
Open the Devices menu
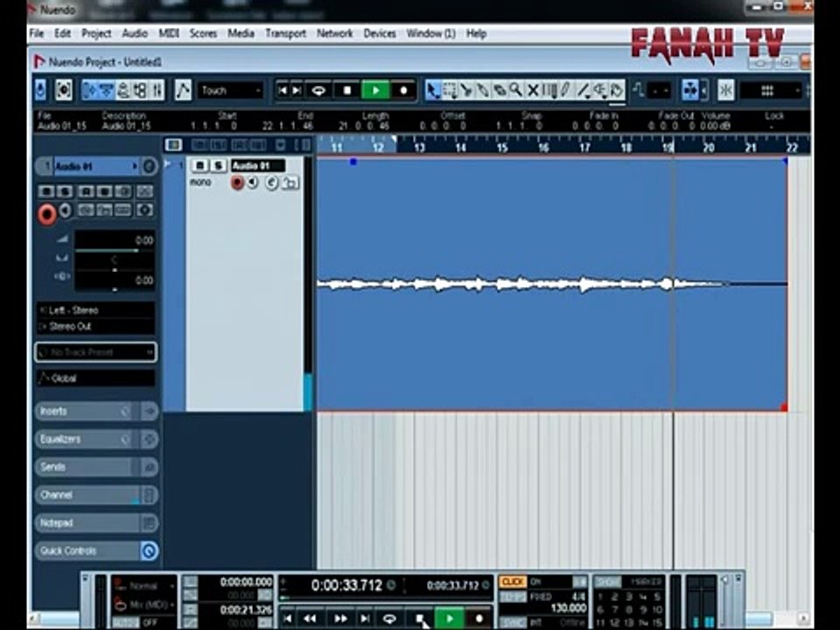click(x=379, y=33)
